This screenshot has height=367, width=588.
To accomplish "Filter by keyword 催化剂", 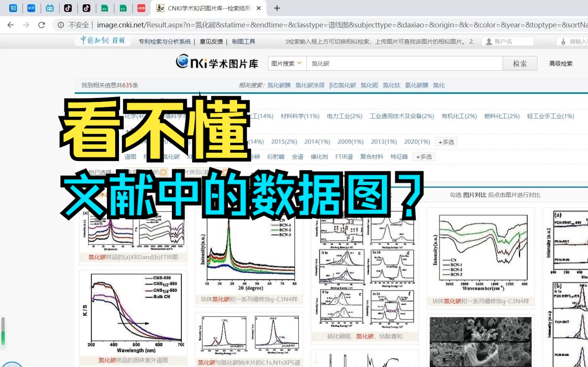I will point(319,157).
